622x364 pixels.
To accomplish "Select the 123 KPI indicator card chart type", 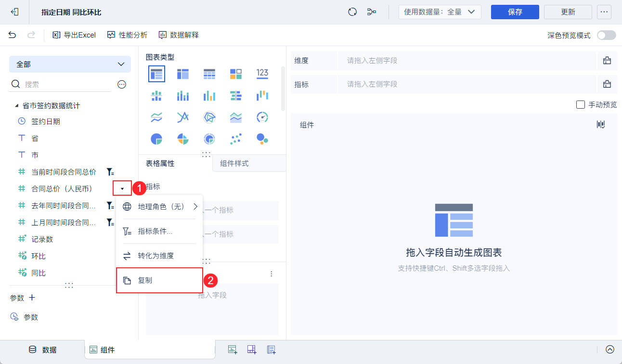I will click(x=262, y=74).
